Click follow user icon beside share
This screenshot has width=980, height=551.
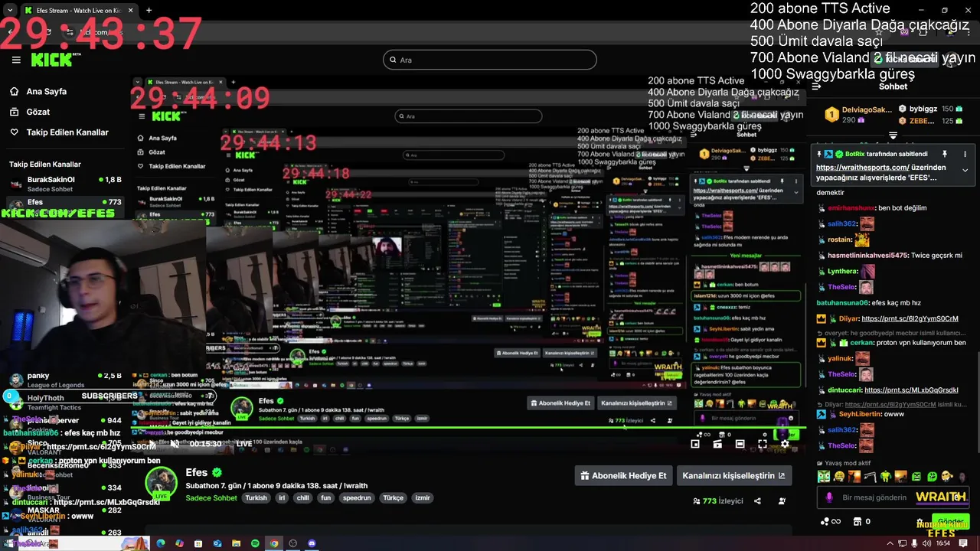782,501
